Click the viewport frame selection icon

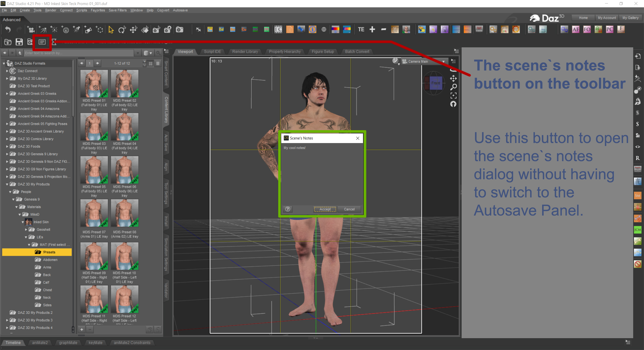[x=453, y=95]
